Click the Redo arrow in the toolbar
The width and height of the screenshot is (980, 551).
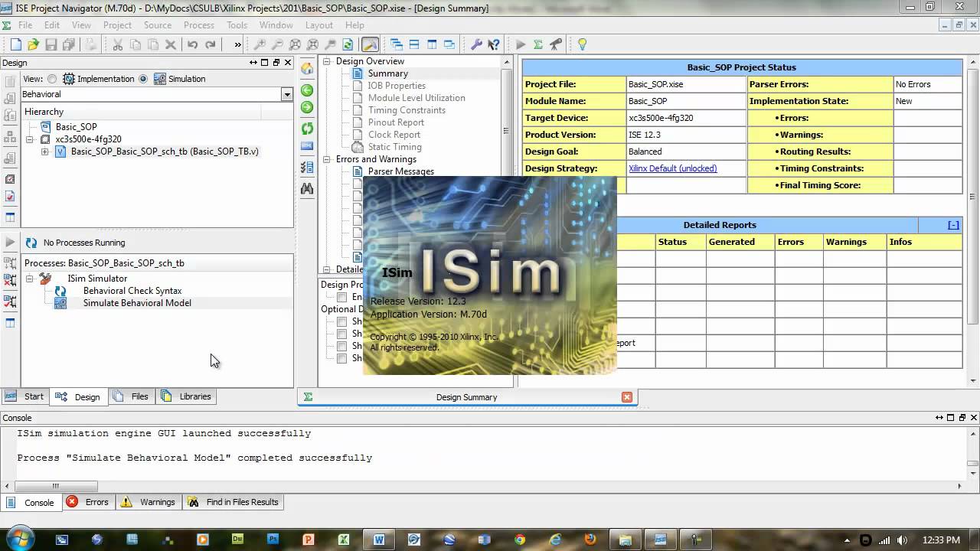[x=211, y=44]
